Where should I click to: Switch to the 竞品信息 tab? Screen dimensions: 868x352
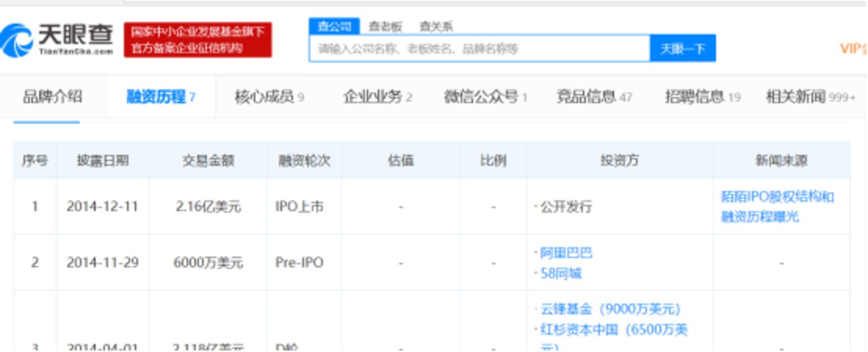(x=594, y=97)
